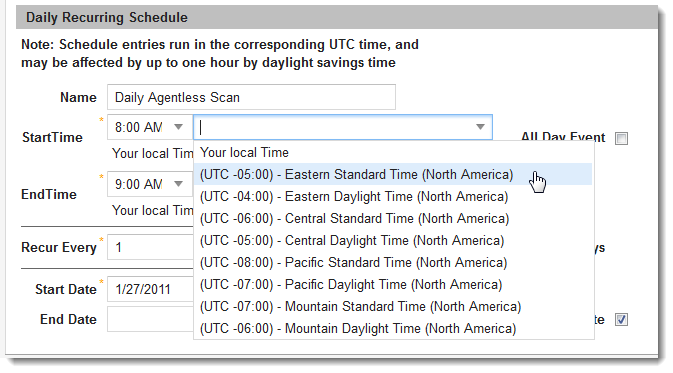Toggle the All Day Event checkbox
The height and width of the screenshot is (373, 673).
tap(621, 139)
